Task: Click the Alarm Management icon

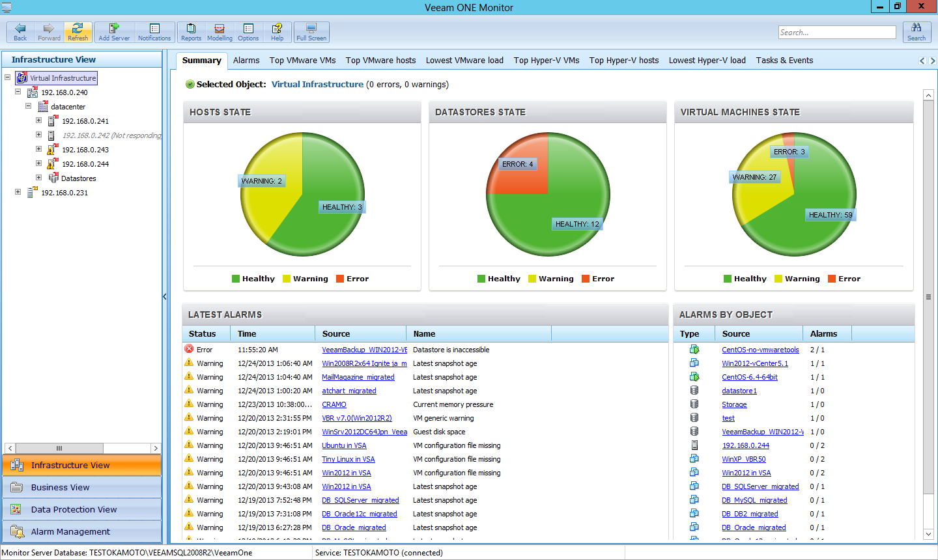Action: (17, 531)
